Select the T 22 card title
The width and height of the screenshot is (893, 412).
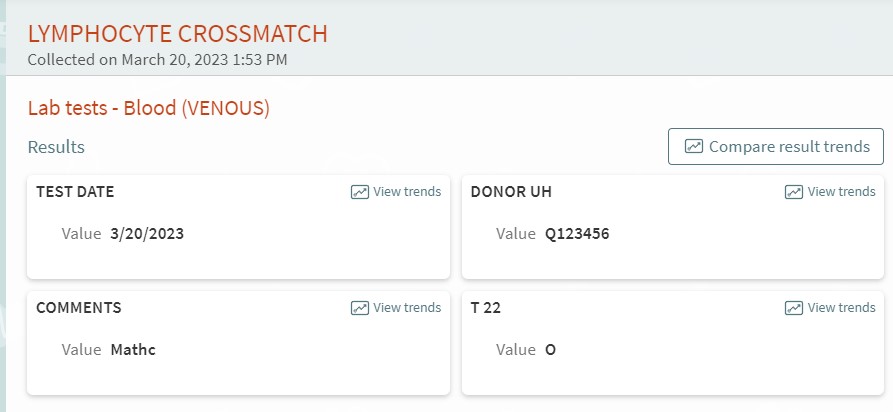[x=486, y=308]
